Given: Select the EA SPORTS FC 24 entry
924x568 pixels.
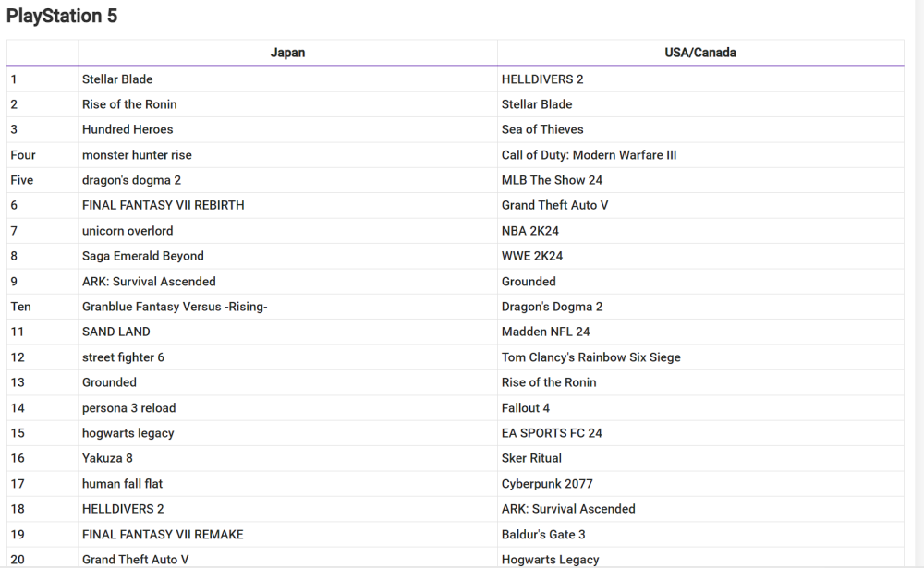Looking at the screenshot, I should click(552, 433).
